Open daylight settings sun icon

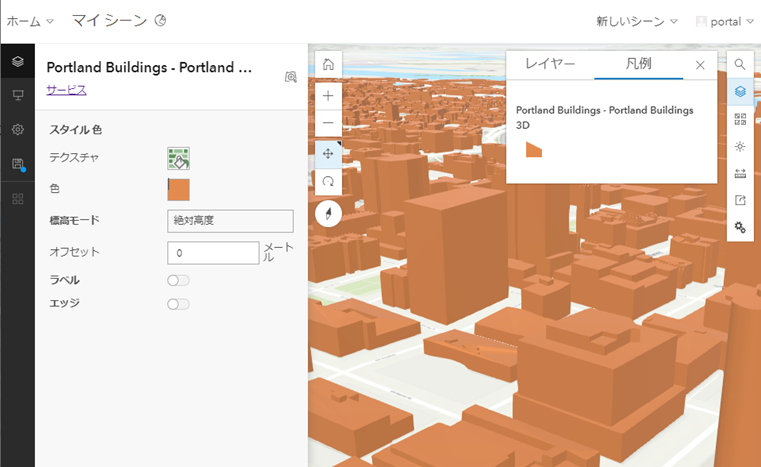(x=740, y=146)
